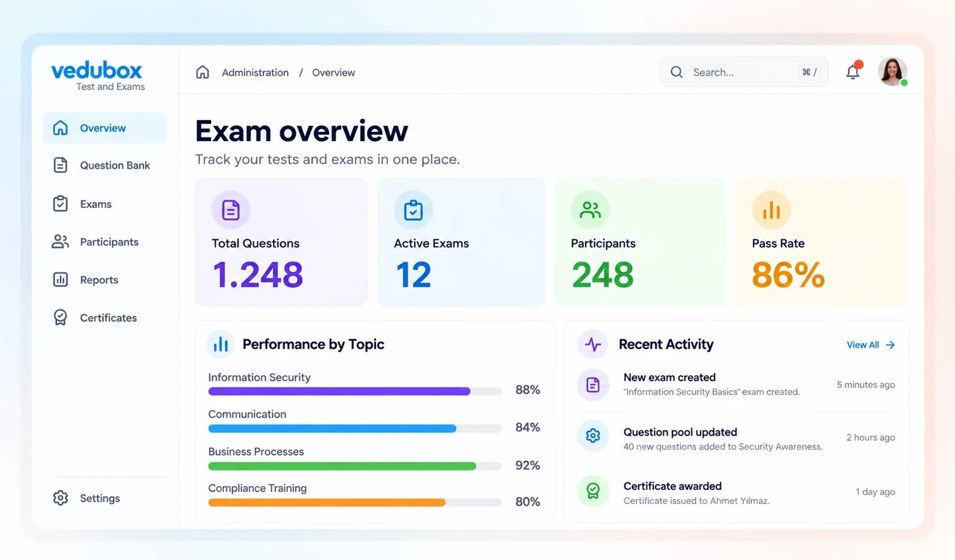Click the Overview home icon in sidebar
This screenshot has width=955, height=560.
(60, 128)
